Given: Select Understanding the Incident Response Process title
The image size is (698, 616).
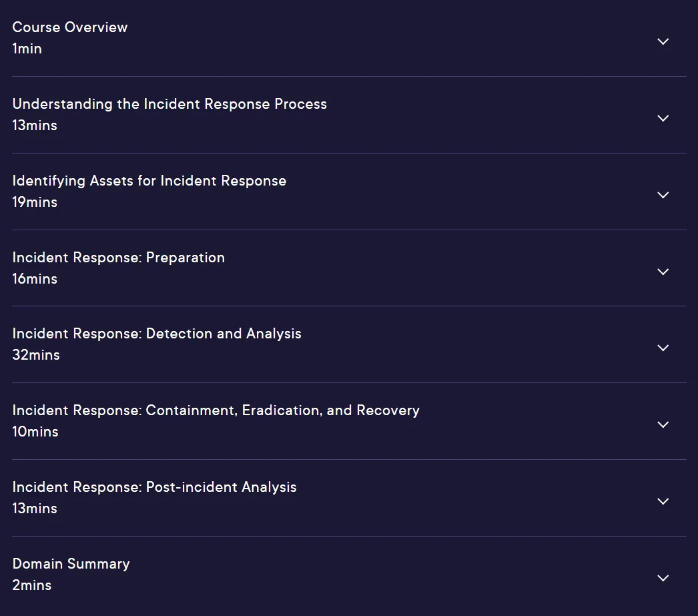Looking at the screenshot, I should point(169,104).
